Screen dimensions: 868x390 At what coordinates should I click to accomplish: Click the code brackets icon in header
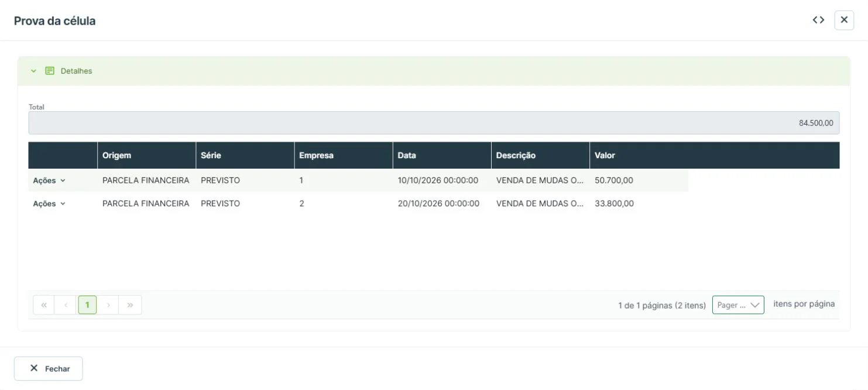(x=818, y=20)
